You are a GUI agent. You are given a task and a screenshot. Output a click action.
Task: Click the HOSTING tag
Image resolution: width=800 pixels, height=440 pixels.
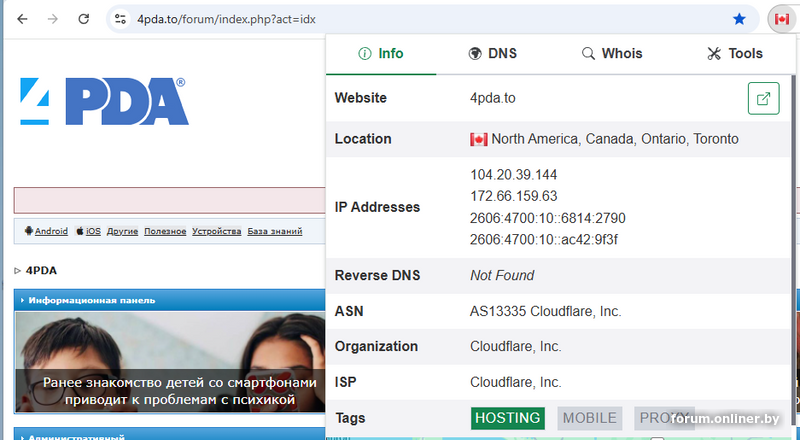coord(508,418)
